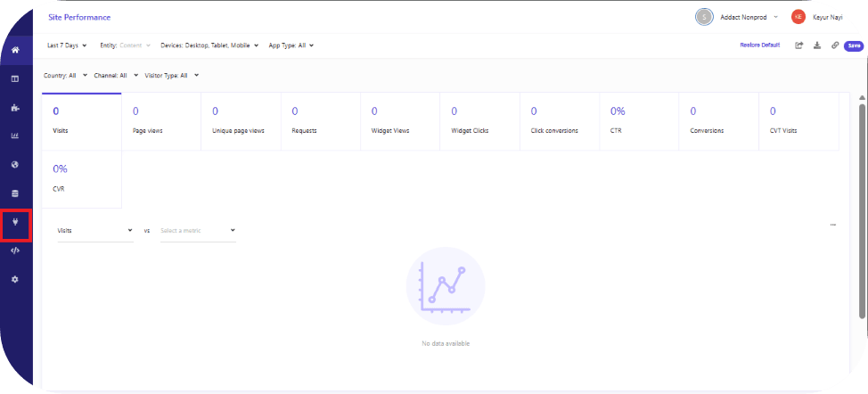Viewport: 868px width, 394px height.
Task: Copy link using chain icon
Action: click(835, 45)
